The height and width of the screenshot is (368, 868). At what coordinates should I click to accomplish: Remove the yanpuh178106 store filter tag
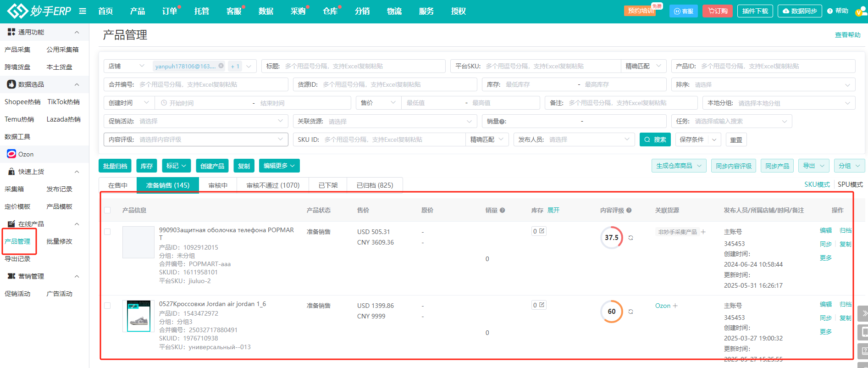221,66
